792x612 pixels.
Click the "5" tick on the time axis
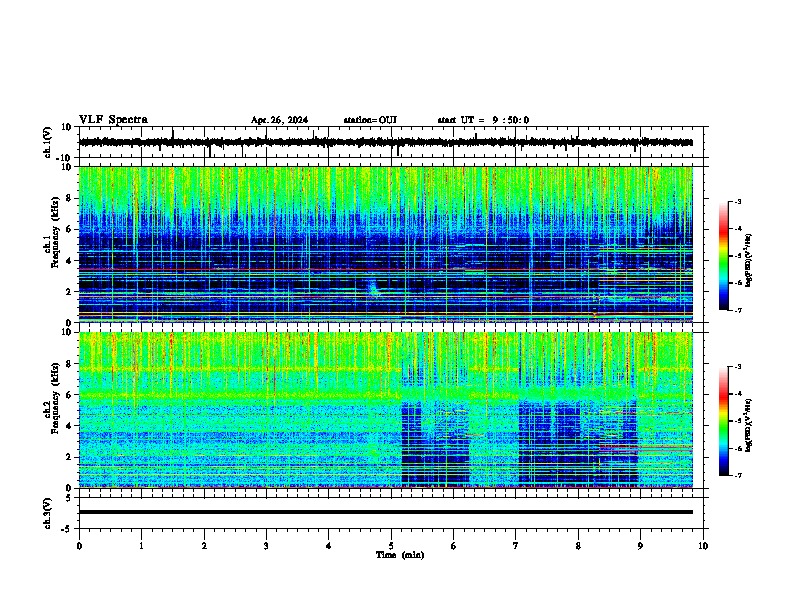click(x=391, y=546)
